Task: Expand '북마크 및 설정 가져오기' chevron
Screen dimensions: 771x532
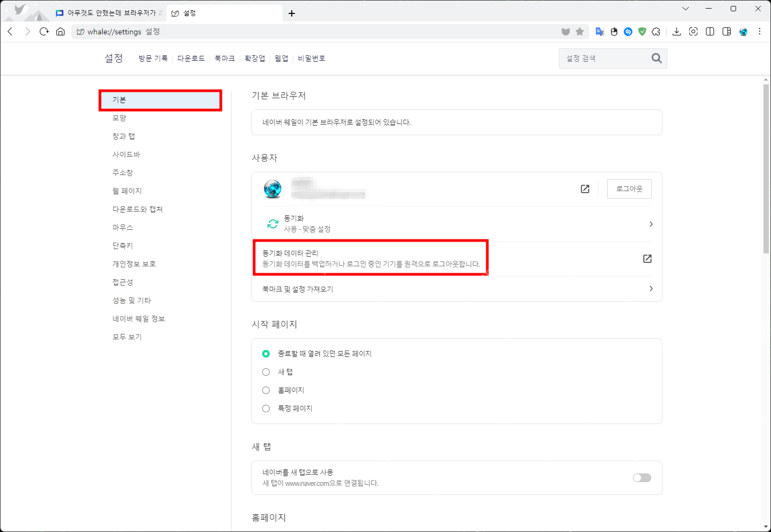Action: pos(651,289)
